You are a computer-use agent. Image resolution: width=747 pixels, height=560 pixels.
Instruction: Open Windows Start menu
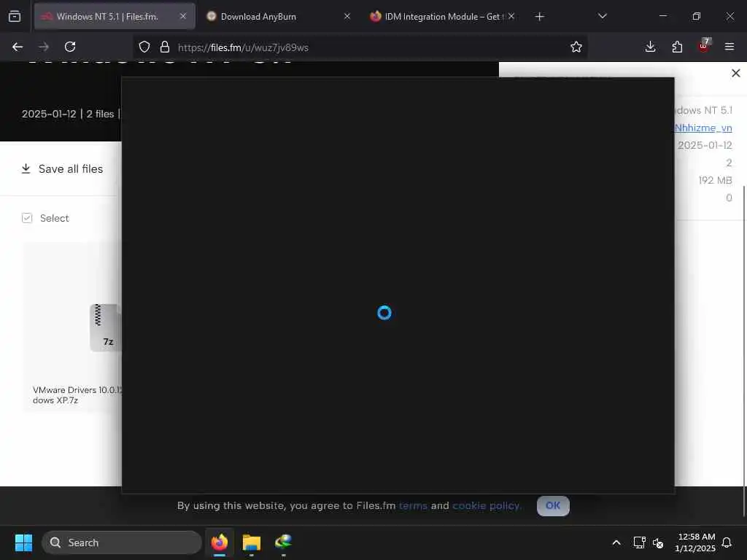point(23,542)
